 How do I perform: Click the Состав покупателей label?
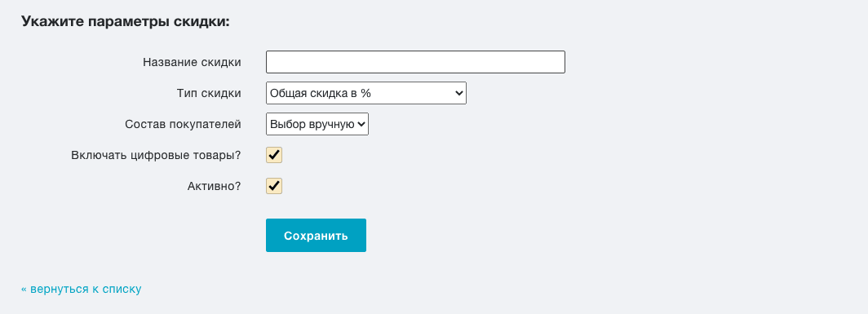point(184,124)
